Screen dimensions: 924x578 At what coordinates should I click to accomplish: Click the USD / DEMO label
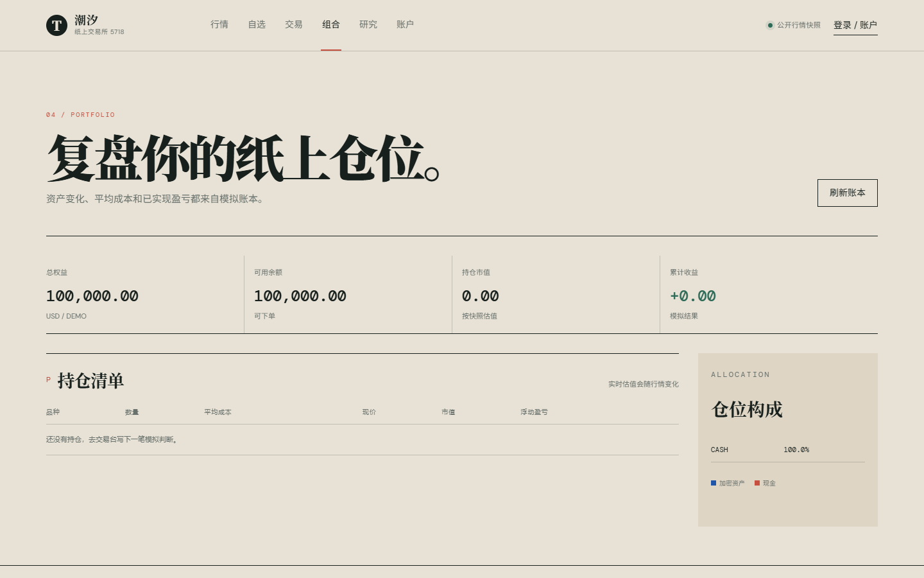pyautogui.click(x=66, y=316)
